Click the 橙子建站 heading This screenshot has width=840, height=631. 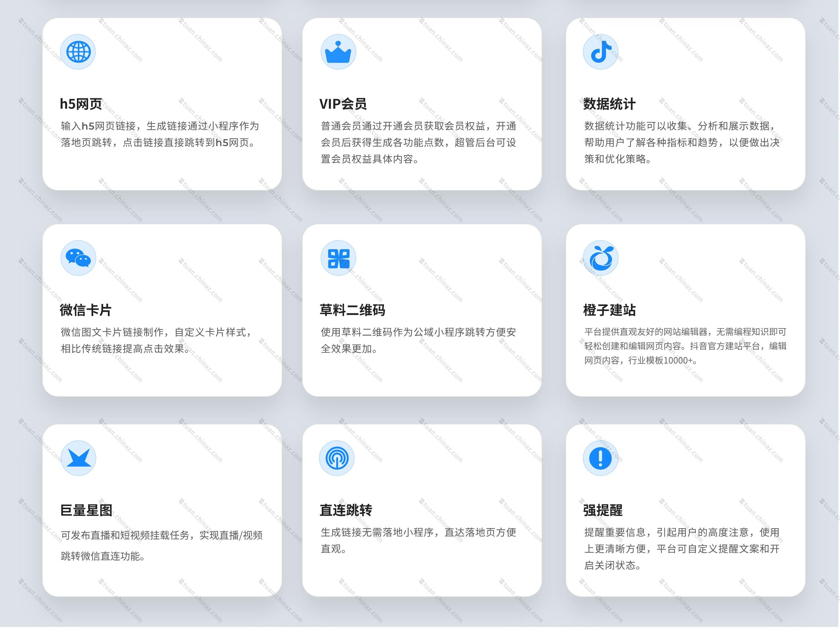609,310
